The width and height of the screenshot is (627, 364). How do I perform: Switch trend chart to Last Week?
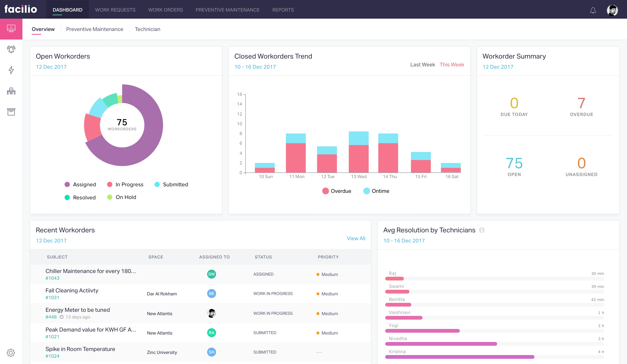point(422,65)
